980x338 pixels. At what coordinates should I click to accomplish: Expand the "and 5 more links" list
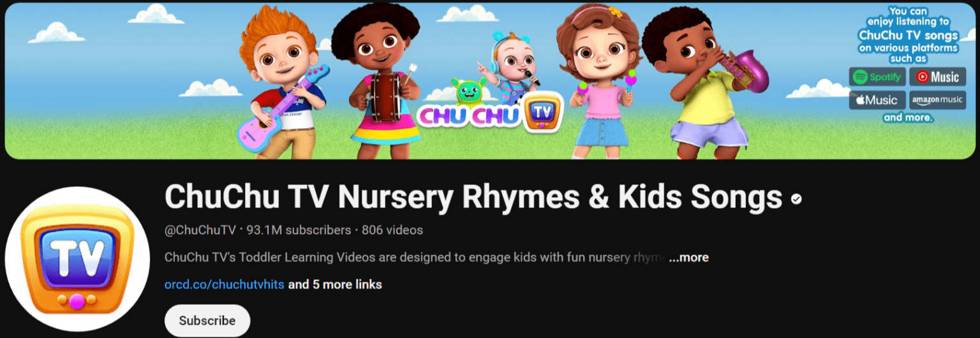335,284
